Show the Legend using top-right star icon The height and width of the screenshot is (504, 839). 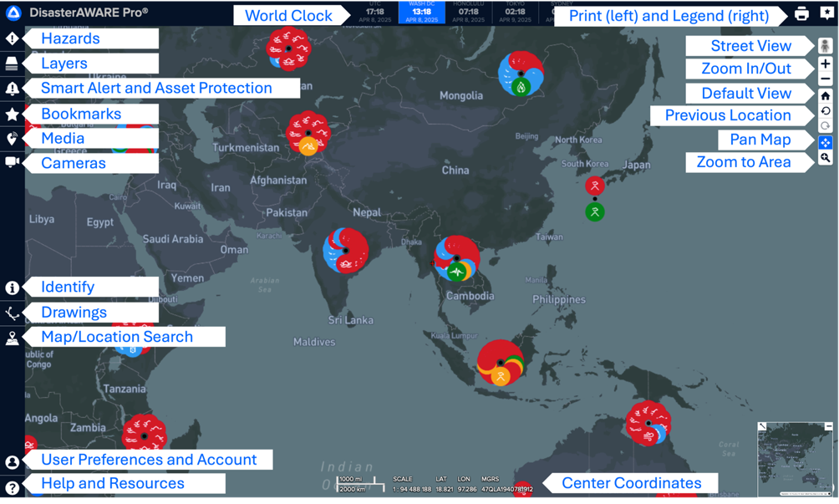[x=826, y=13]
